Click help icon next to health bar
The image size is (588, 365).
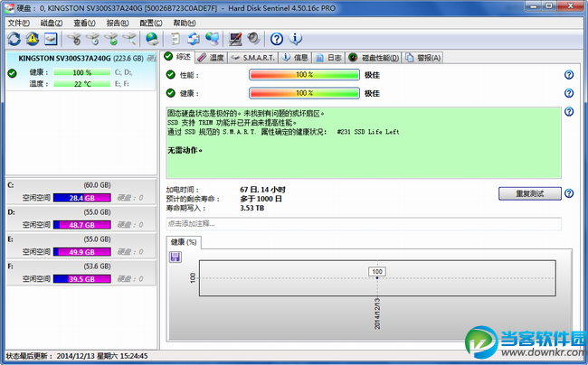(x=569, y=93)
